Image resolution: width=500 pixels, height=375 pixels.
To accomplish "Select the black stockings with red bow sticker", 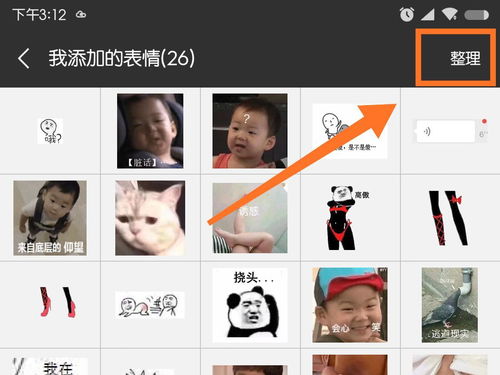I will pyautogui.click(x=448, y=218).
